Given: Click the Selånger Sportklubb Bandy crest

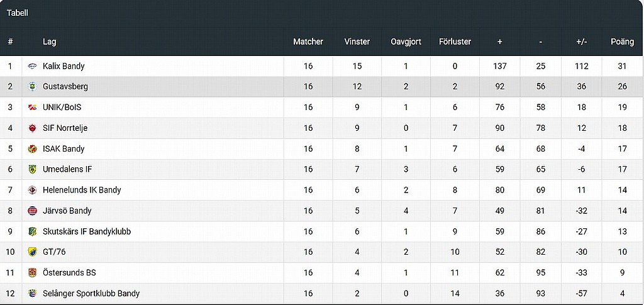Looking at the screenshot, I should 32,294.
